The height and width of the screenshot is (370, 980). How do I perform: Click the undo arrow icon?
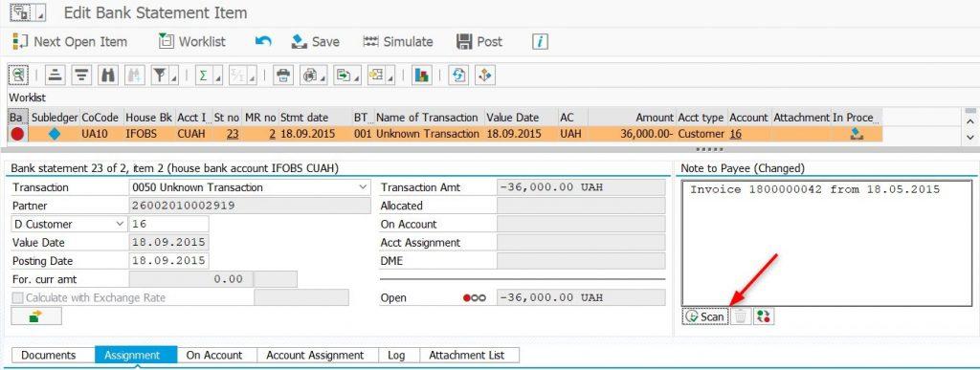tap(263, 42)
